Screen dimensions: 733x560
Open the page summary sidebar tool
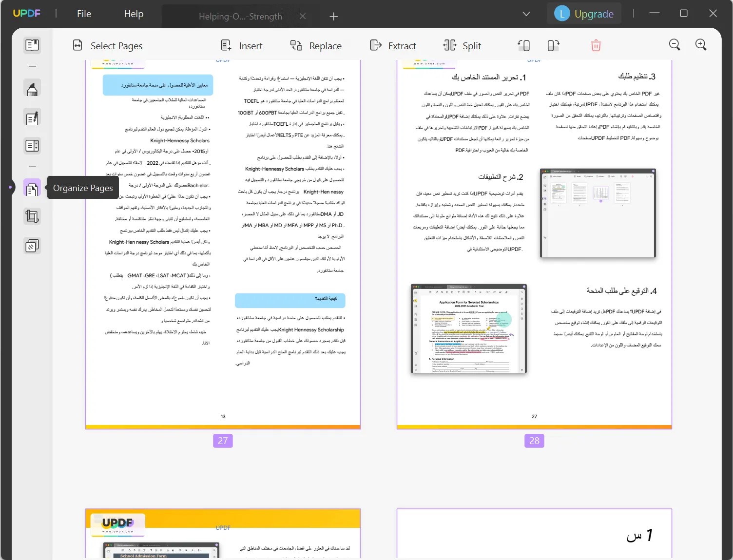(x=32, y=146)
